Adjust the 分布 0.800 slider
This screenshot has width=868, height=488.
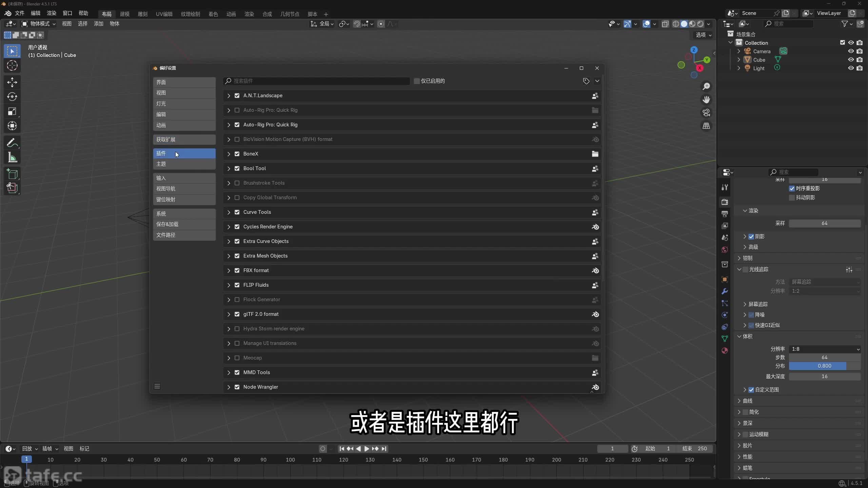825,366
